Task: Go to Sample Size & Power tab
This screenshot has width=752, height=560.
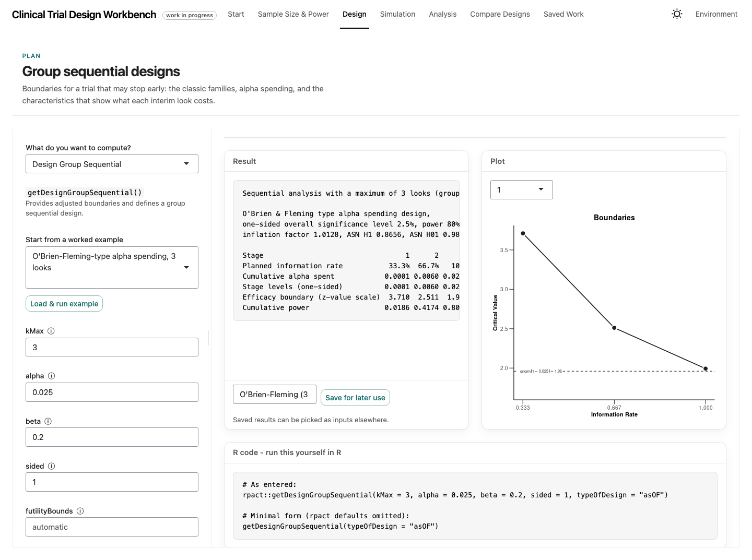Action: 293,14
